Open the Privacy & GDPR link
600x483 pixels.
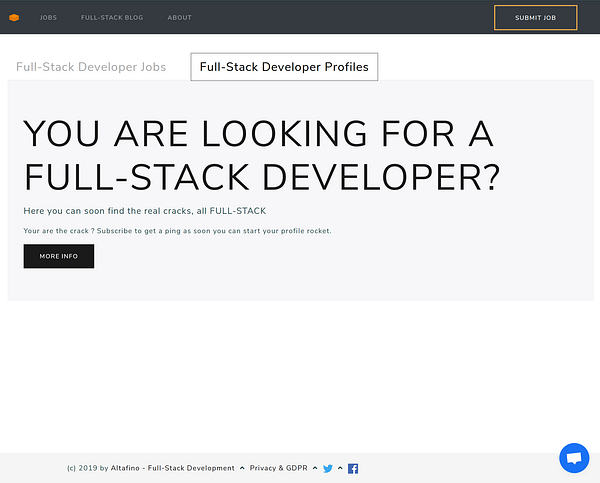pyautogui.click(x=279, y=468)
